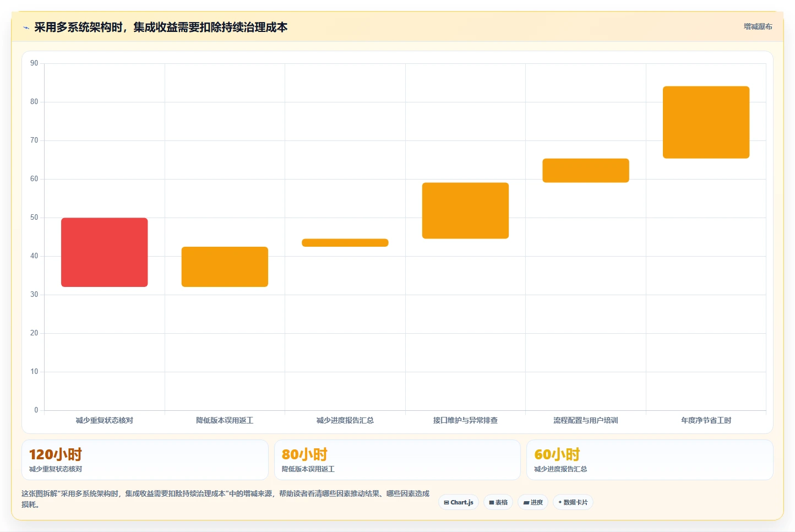Image resolution: width=795 pixels, height=532 pixels.
Task: Click the y-axis value 50
Action: coord(34,218)
